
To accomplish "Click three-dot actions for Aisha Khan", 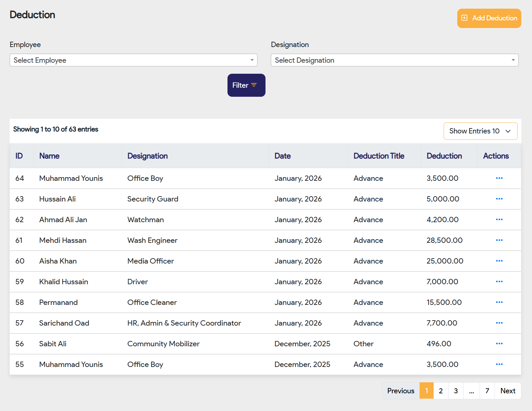I will (x=499, y=261).
